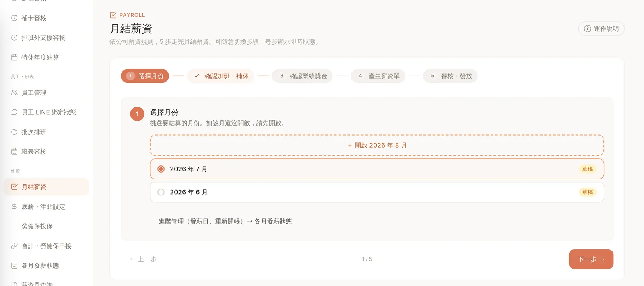Switch to step 4 產生薪資單
The height and width of the screenshot is (286, 644).
378,76
